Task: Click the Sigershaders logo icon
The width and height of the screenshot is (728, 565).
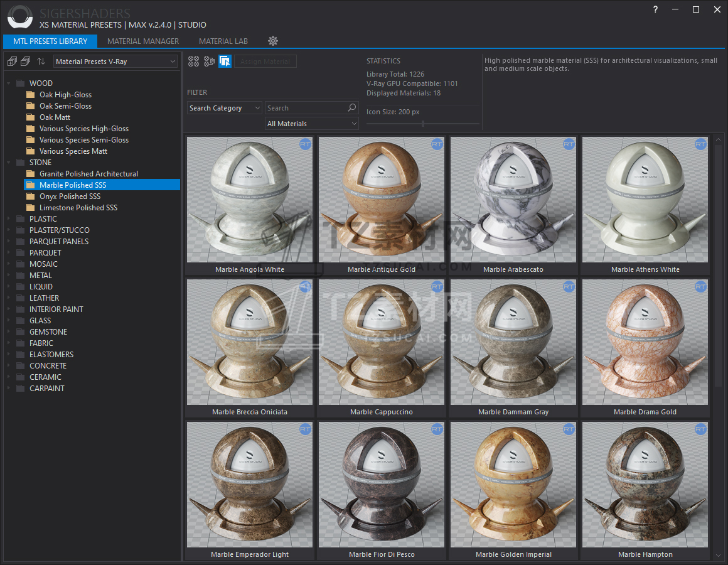Action: coord(20,17)
